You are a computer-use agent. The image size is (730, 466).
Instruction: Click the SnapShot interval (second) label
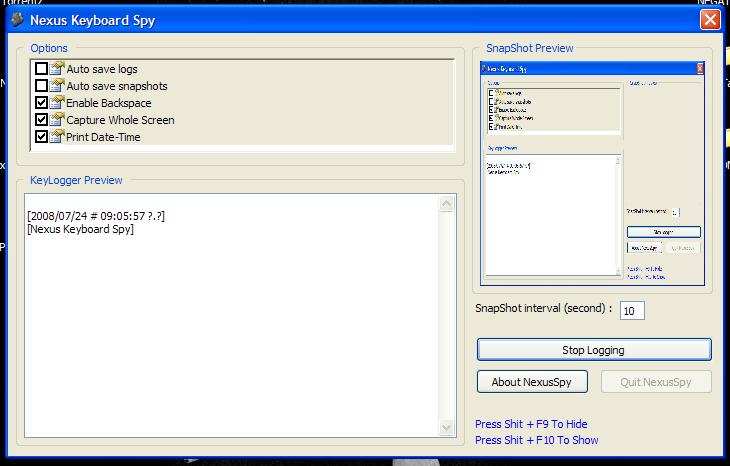tap(543, 308)
